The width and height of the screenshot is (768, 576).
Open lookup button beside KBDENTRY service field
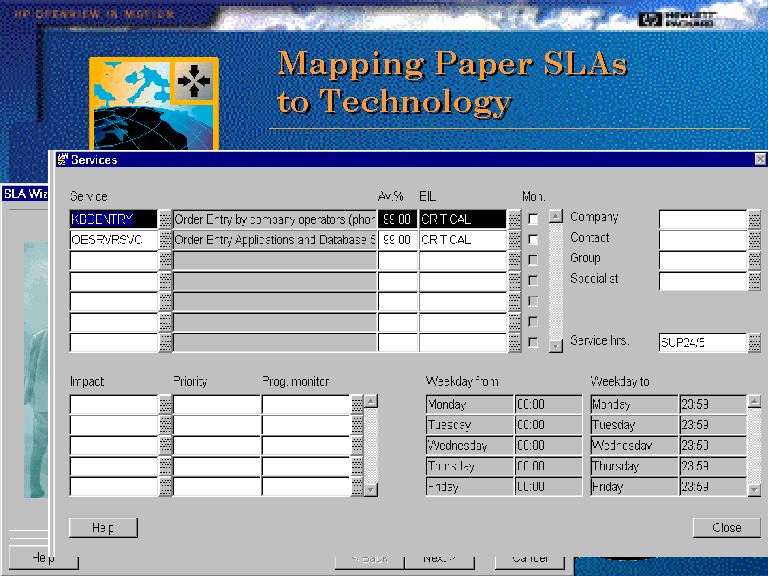click(166, 219)
